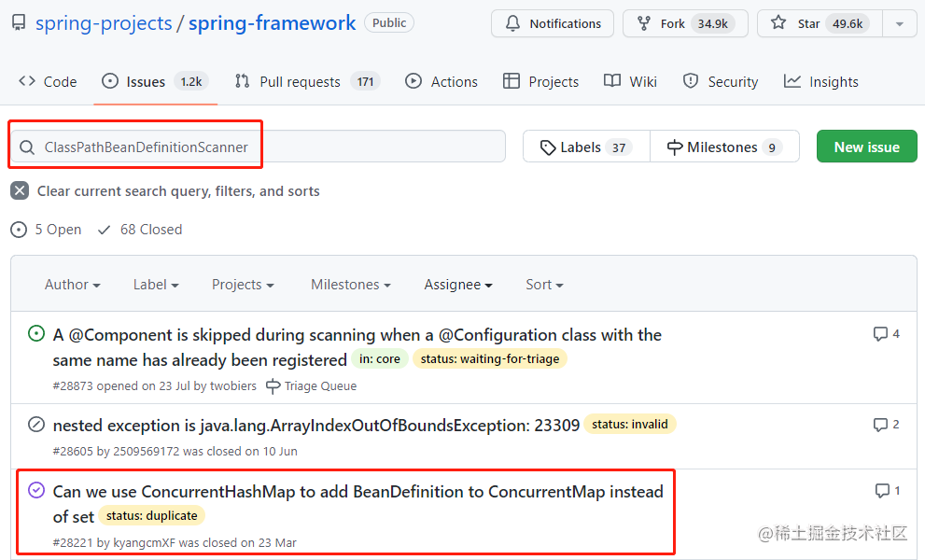Image resolution: width=925 pixels, height=560 pixels.
Task: Fork the repository with Fork button
Action: (685, 23)
